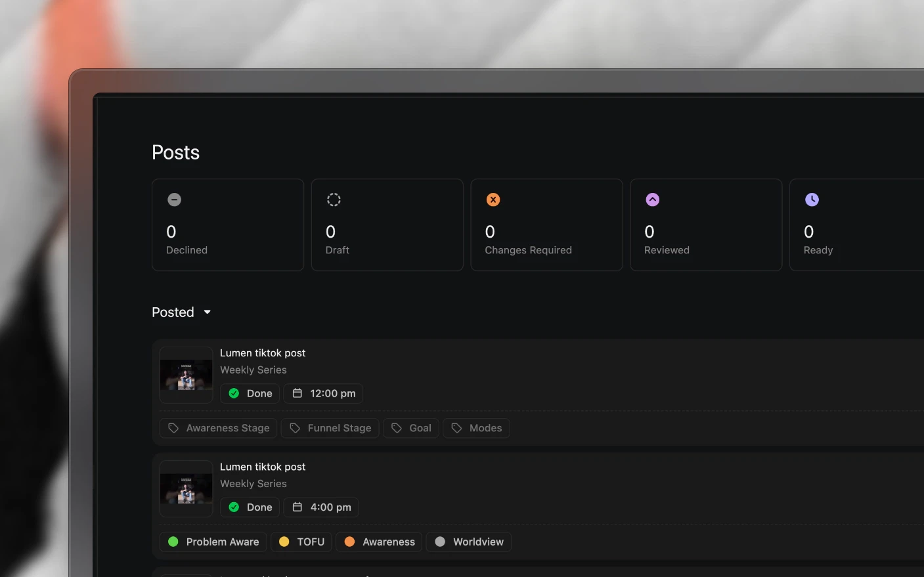Click the Posts page heading
This screenshot has width=924, height=577.
(175, 152)
